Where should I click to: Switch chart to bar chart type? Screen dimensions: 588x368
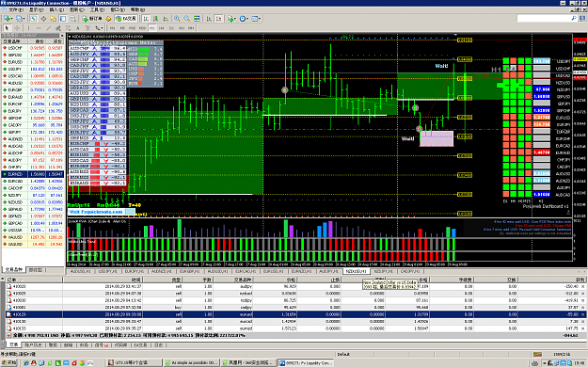pos(146,19)
